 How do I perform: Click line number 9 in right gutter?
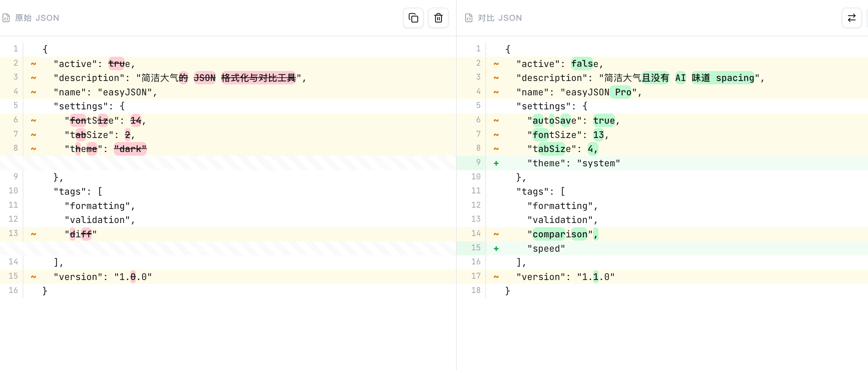pyautogui.click(x=478, y=162)
